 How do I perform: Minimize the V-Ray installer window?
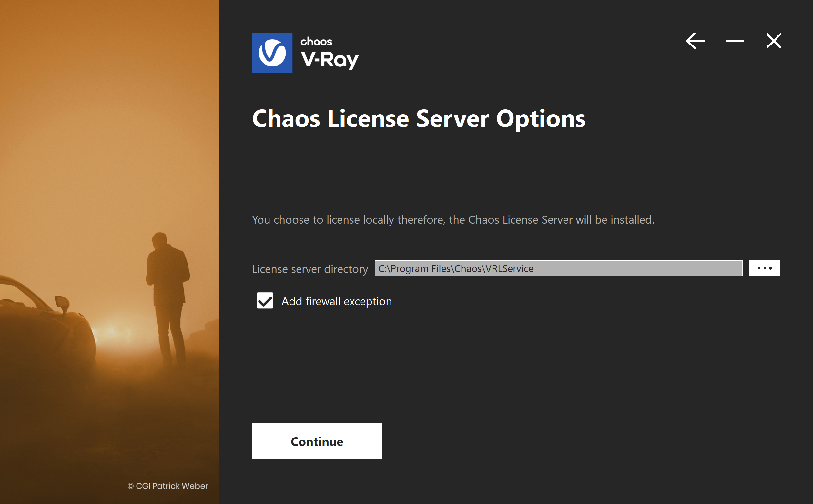[x=735, y=41]
